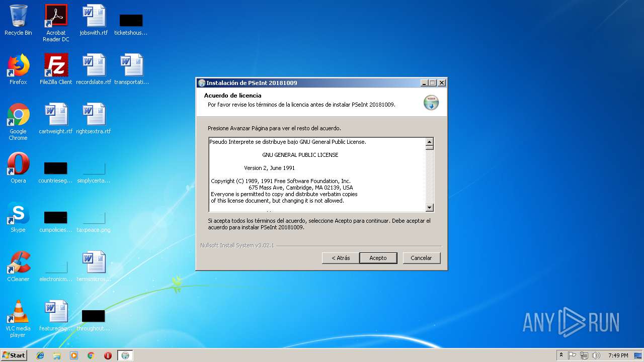Open Windows Media Player taskbar icon
This screenshot has height=362, width=644.
coord(74,355)
